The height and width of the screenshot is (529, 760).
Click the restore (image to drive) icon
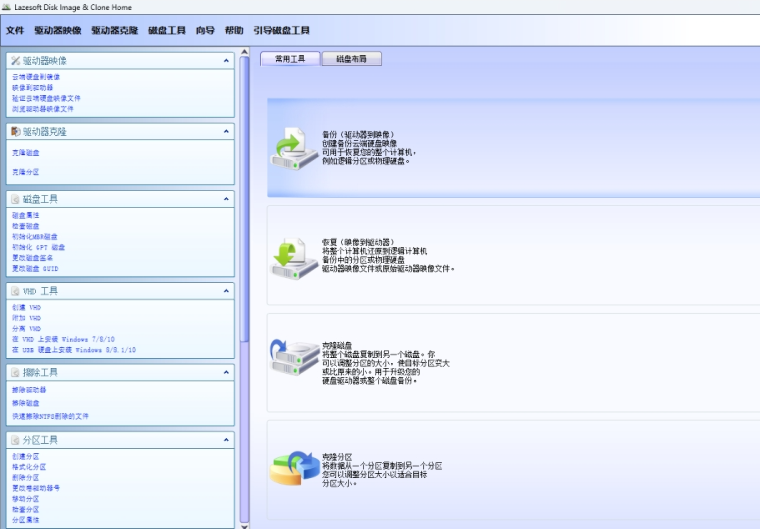[294, 258]
